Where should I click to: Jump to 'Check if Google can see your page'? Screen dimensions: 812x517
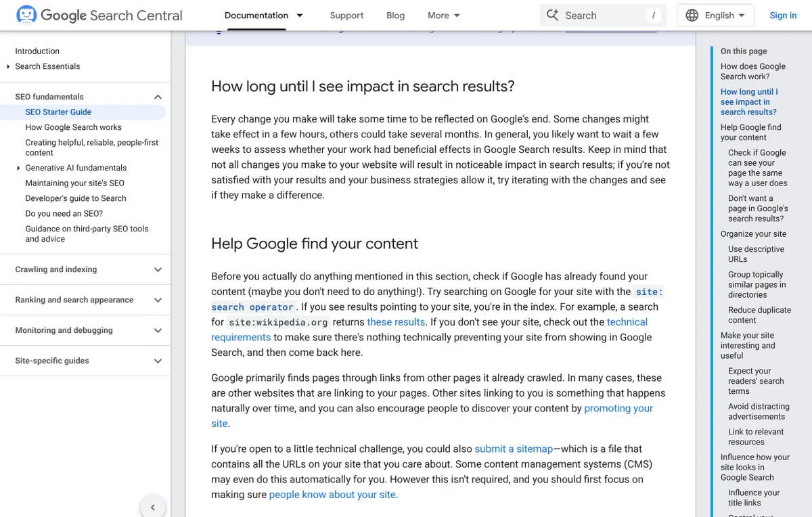coord(758,168)
